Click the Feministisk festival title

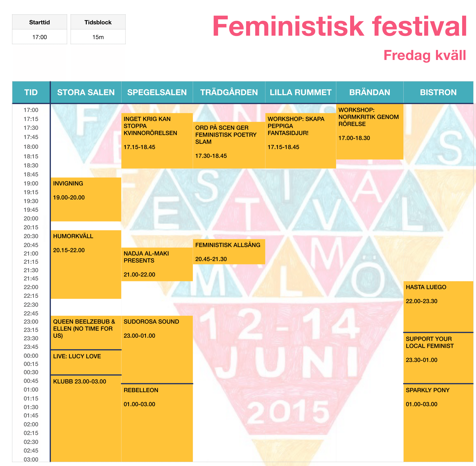pyautogui.click(x=340, y=26)
